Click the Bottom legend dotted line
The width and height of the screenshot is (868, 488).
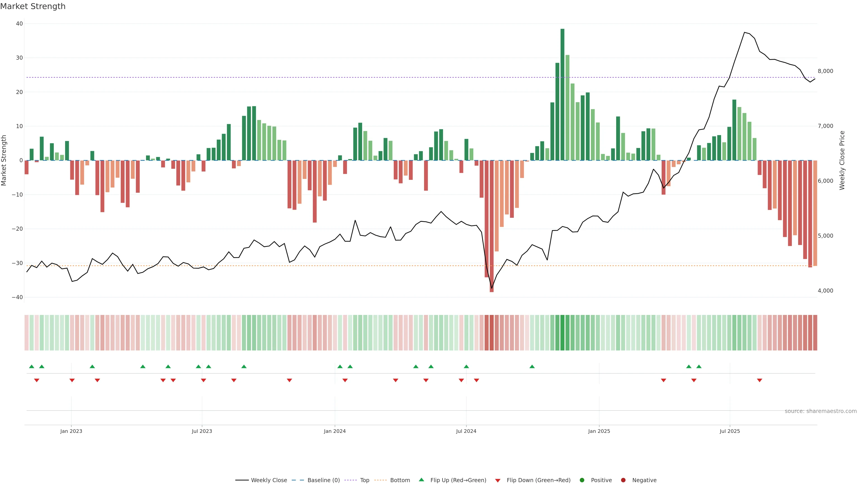380,480
